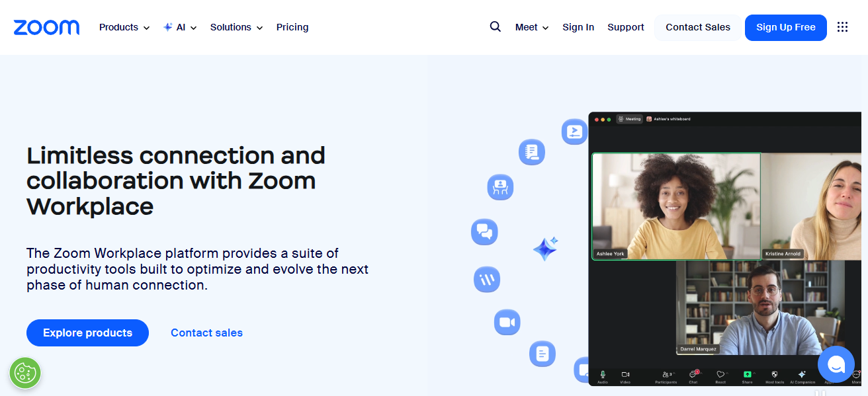Open the Support page
The width and height of the screenshot is (868, 396).
tap(626, 27)
